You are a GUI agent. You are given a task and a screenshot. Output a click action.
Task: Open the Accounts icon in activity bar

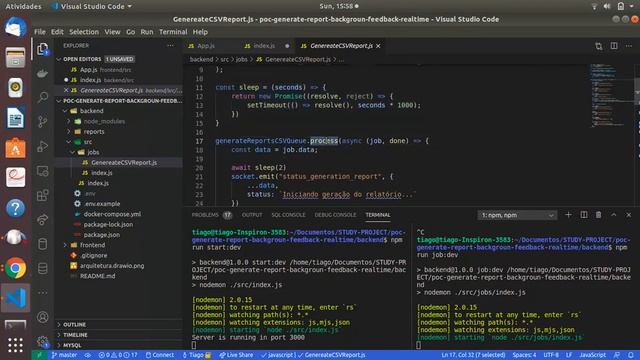42,317
